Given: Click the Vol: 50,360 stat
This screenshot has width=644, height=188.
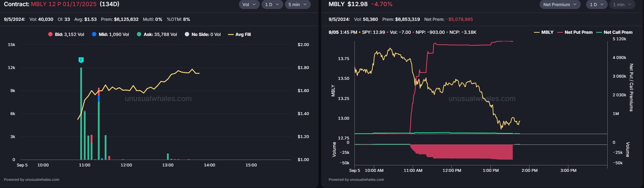Looking at the screenshot, I should coord(366,19).
